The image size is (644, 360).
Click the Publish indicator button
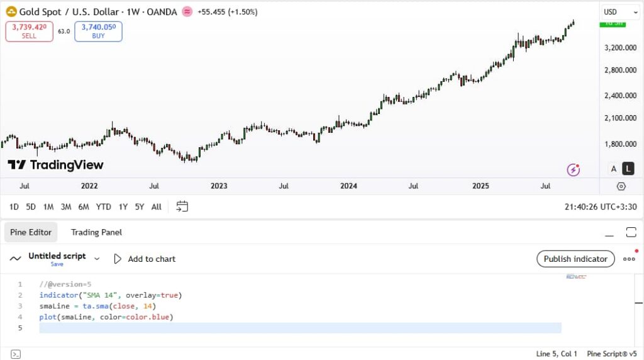[x=575, y=259]
